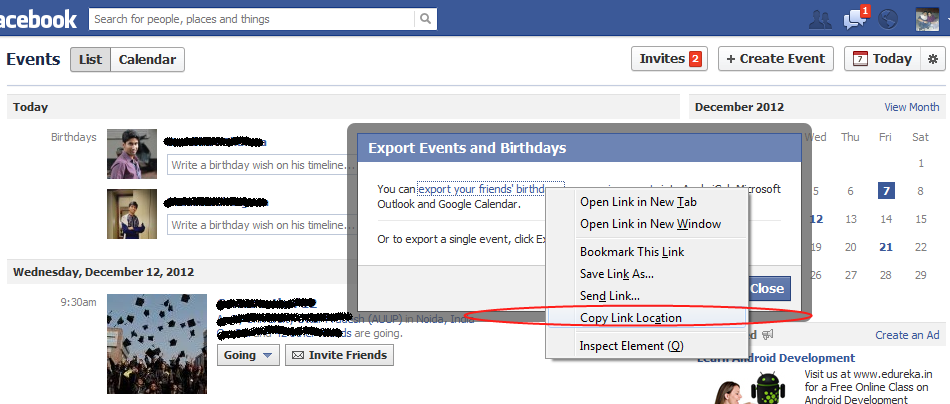Open the events settings gear icon
Viewport: 950px width, 404px height.
[x=933, y=59]
